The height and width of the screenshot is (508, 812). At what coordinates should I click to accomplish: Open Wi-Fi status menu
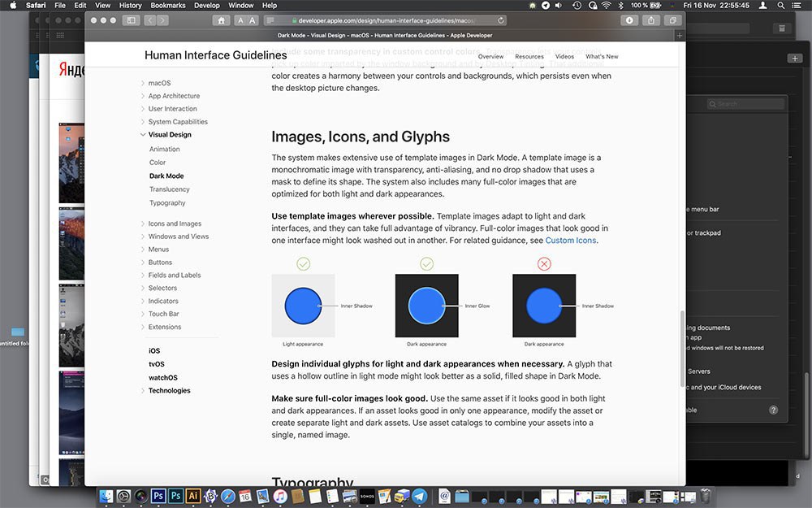[x=606, y=5]
